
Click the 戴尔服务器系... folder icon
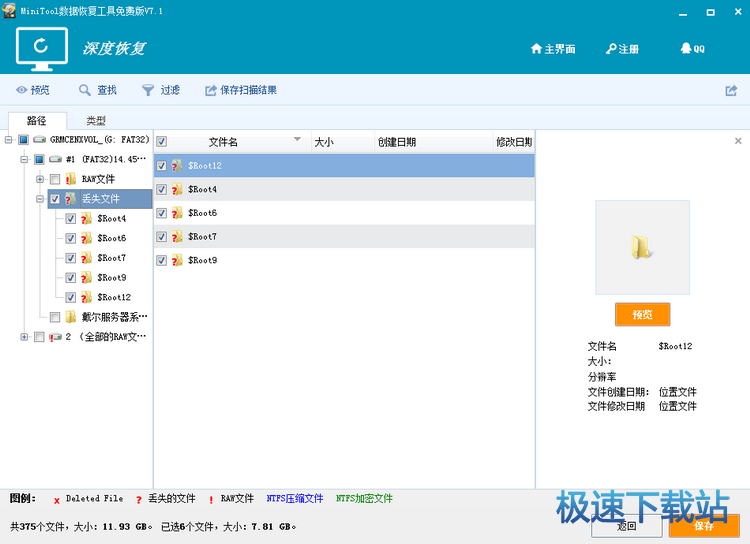(x=70, y=317)
